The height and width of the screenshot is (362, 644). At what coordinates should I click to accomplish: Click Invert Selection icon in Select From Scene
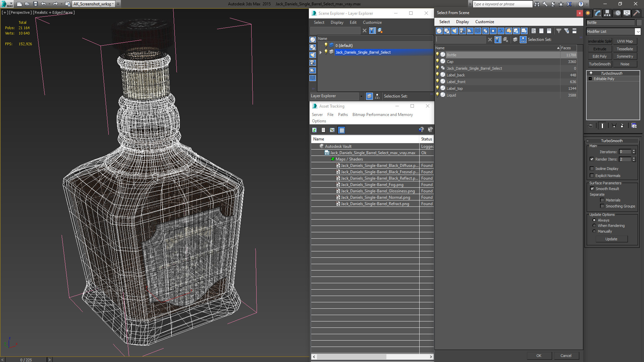point(549,31)
